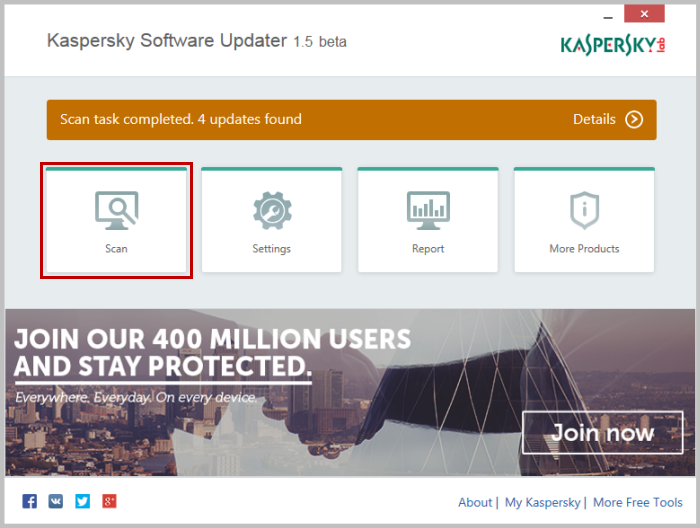Screen dimensions: 700x528
Task: Click the Details text in orange banner
Action: point(594,119)
